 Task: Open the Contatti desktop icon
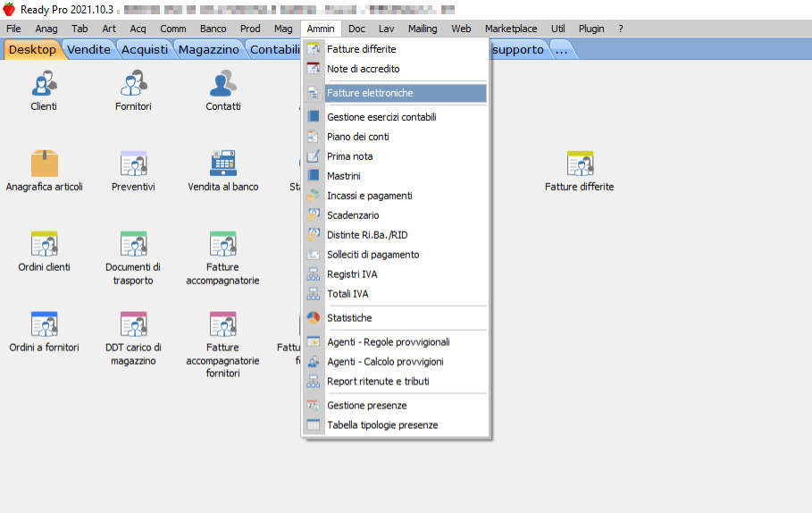coord(223,84)
